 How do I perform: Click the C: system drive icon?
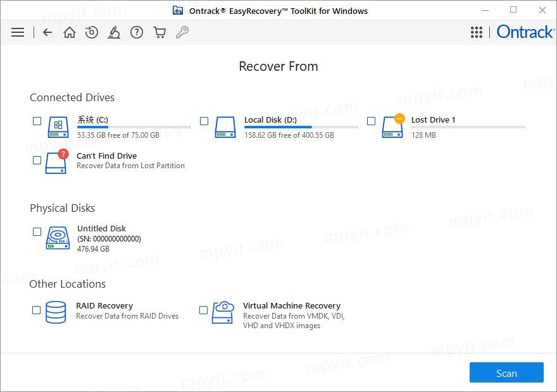click(58, 127)
